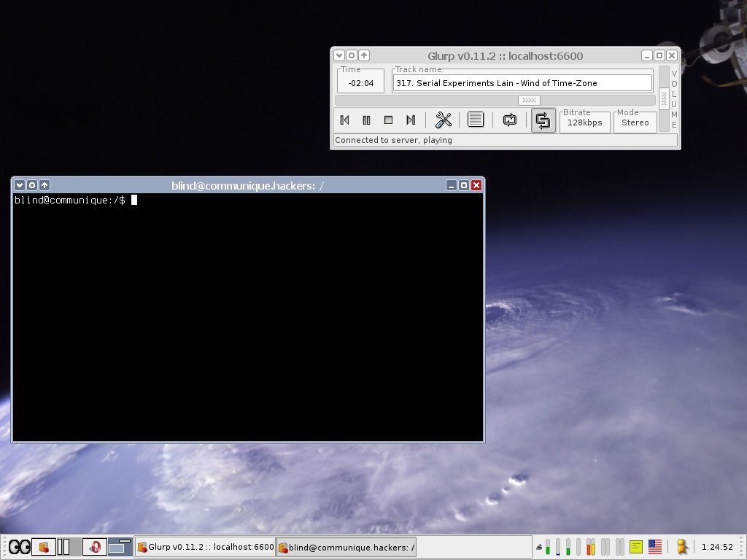Click the Stereo mode value

pos(635,122)
